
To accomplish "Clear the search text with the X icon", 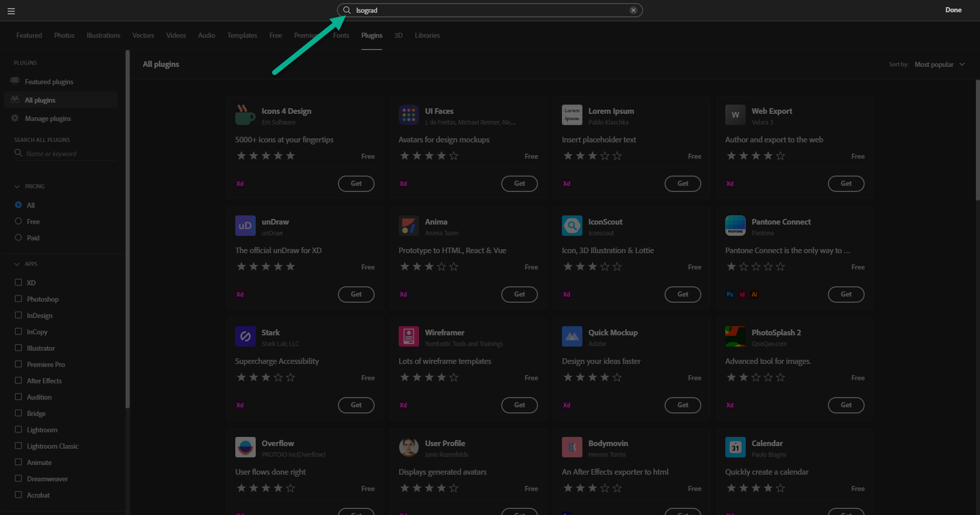I will [633, 10].
